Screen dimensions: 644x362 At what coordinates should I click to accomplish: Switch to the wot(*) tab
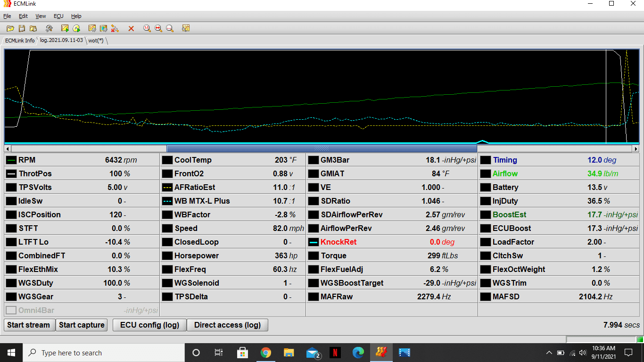coord(96,41)
